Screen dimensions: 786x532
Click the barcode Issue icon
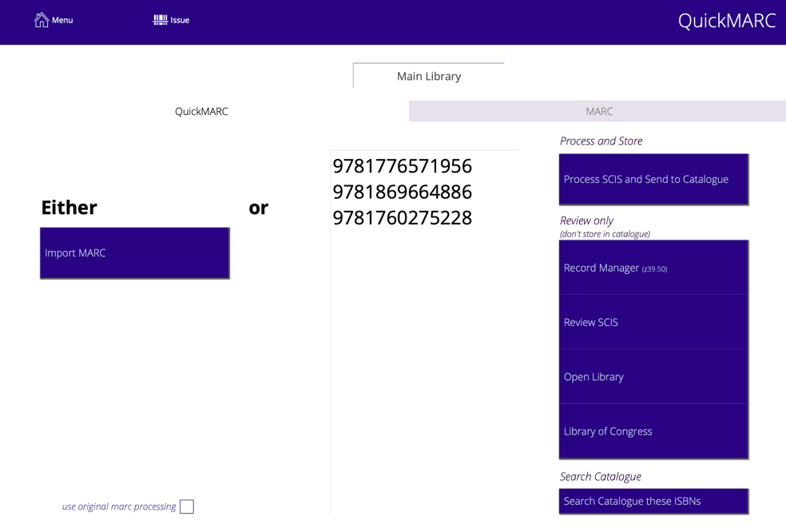(161, 20)
